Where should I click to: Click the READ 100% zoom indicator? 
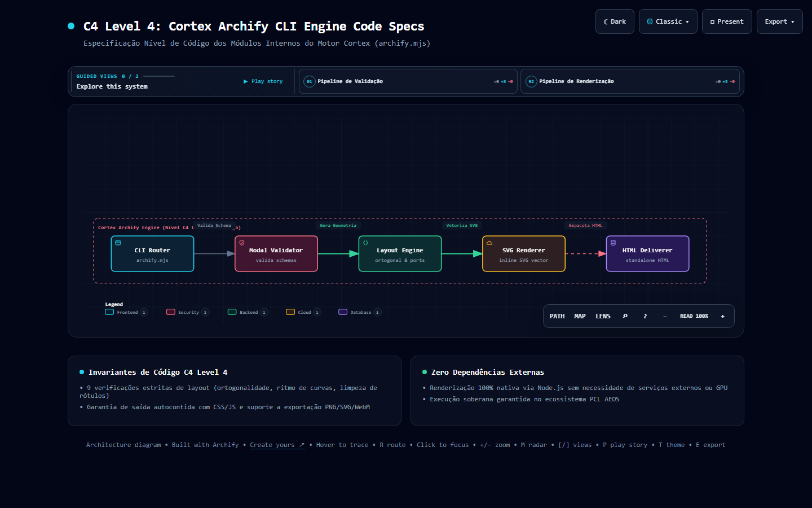pos(694,316)
